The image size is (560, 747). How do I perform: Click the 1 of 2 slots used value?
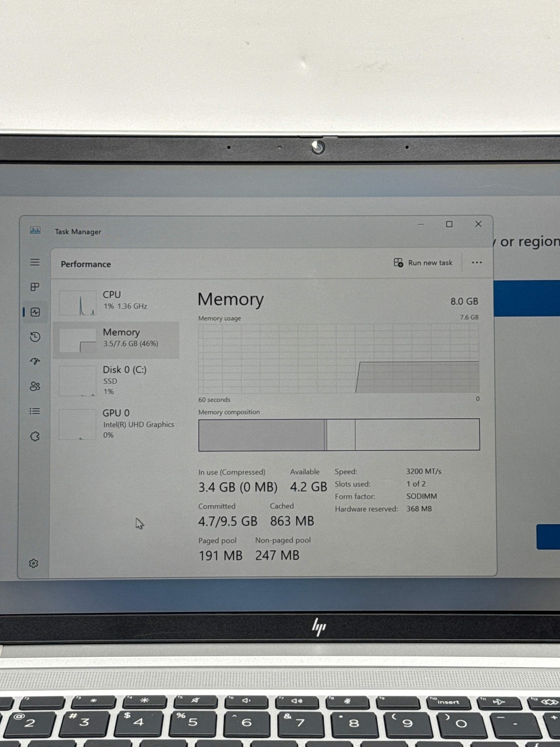pos(416,484)
